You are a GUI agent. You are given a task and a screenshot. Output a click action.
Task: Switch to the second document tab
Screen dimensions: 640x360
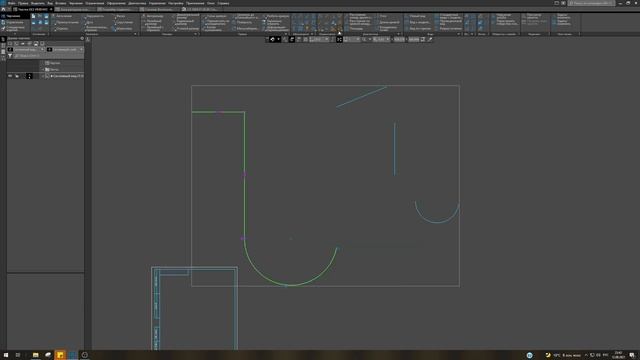pos(74,9)
